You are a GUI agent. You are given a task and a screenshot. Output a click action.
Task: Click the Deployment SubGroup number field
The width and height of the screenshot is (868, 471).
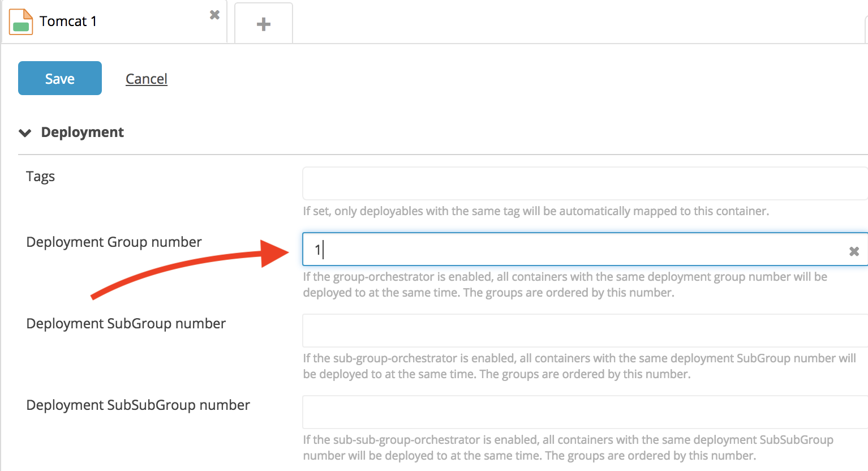coord(585,331)
